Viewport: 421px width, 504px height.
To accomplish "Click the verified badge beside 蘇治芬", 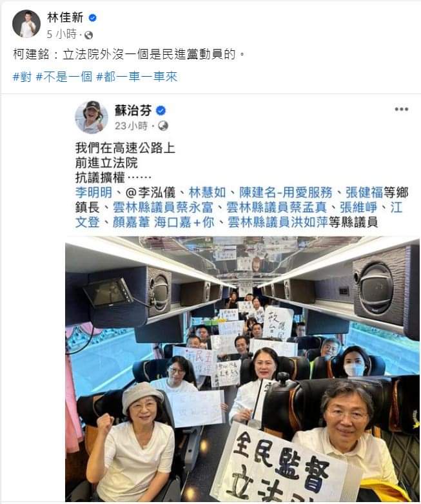I will click(161, 111).
